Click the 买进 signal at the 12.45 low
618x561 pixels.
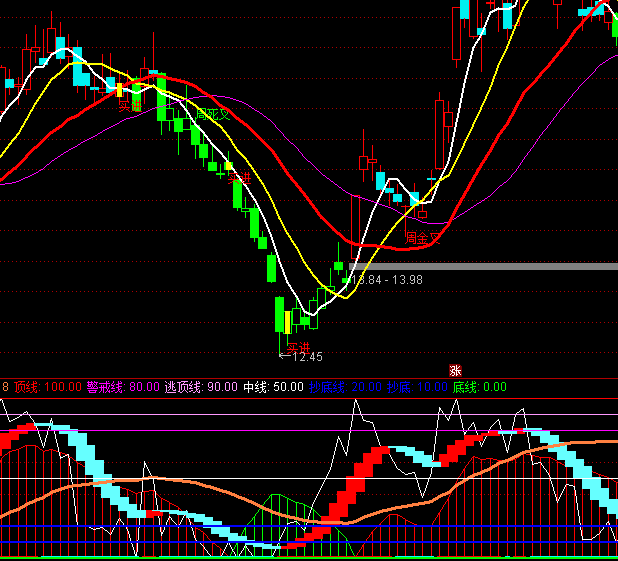[297, 346]
